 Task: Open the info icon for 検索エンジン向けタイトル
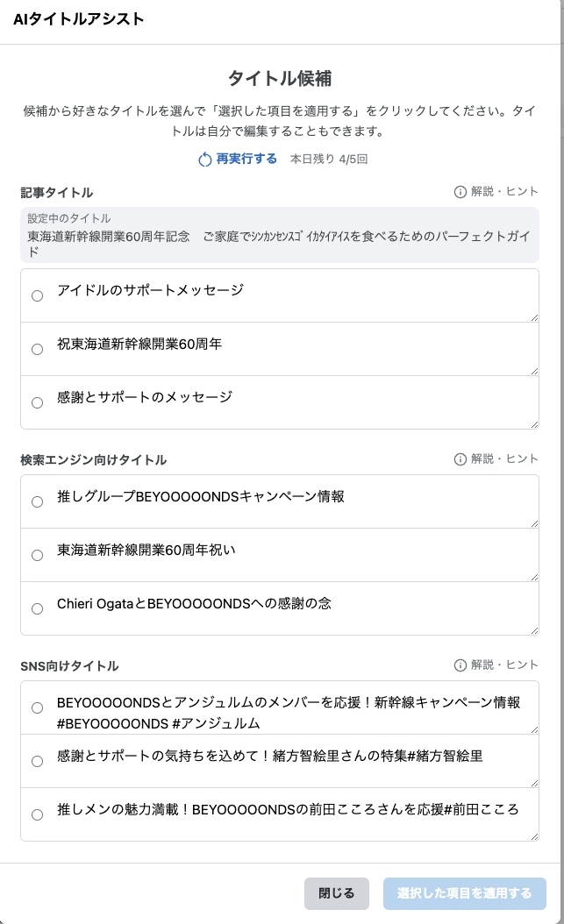click(460, 459)
